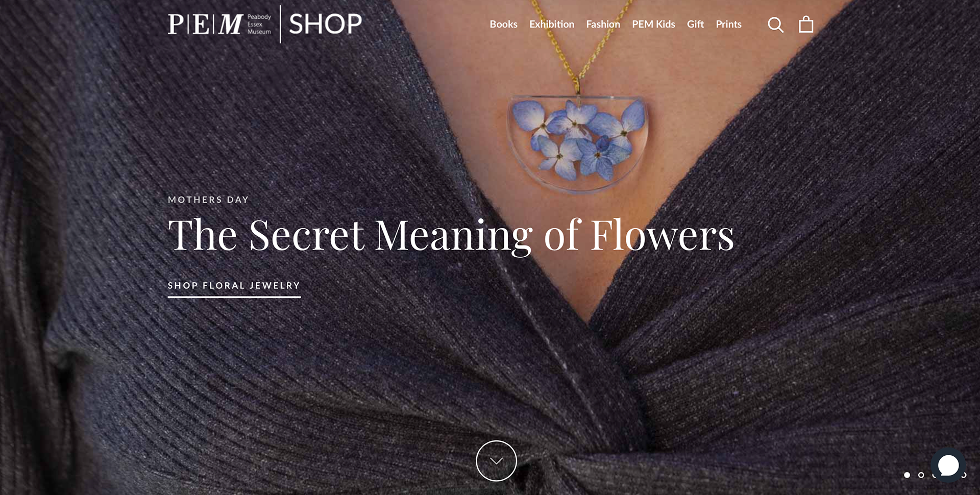Click the PEM Peabody Essex Museum logo

pos(220,24)
